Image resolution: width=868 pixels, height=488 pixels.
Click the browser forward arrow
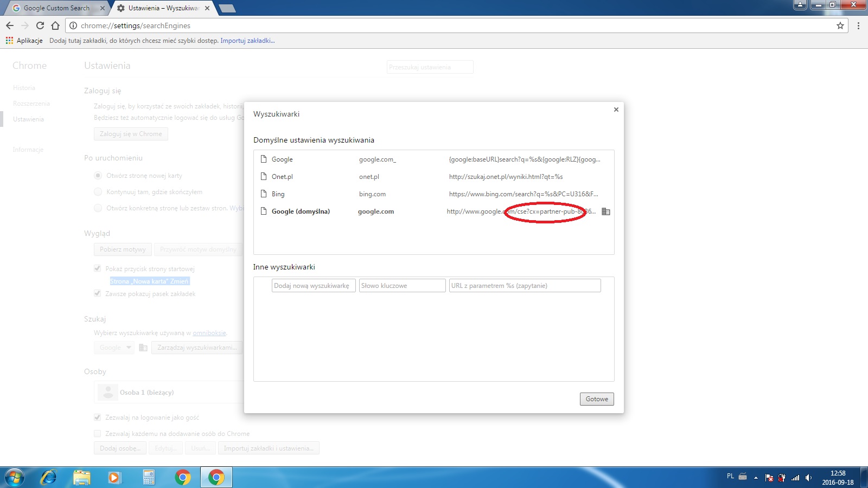point(25,25)
